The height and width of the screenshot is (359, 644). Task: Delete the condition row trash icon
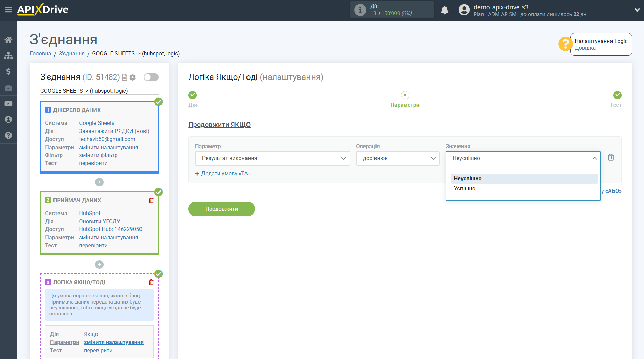click(611, 157)
